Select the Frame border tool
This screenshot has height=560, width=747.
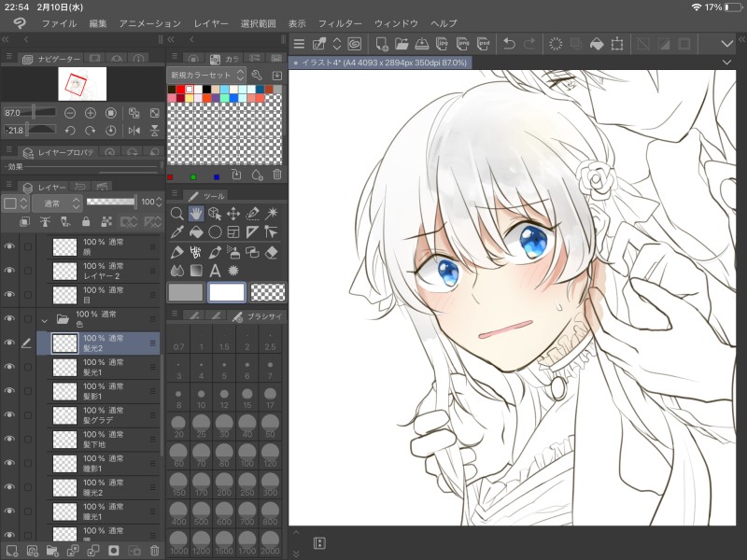tap(233, 231)
